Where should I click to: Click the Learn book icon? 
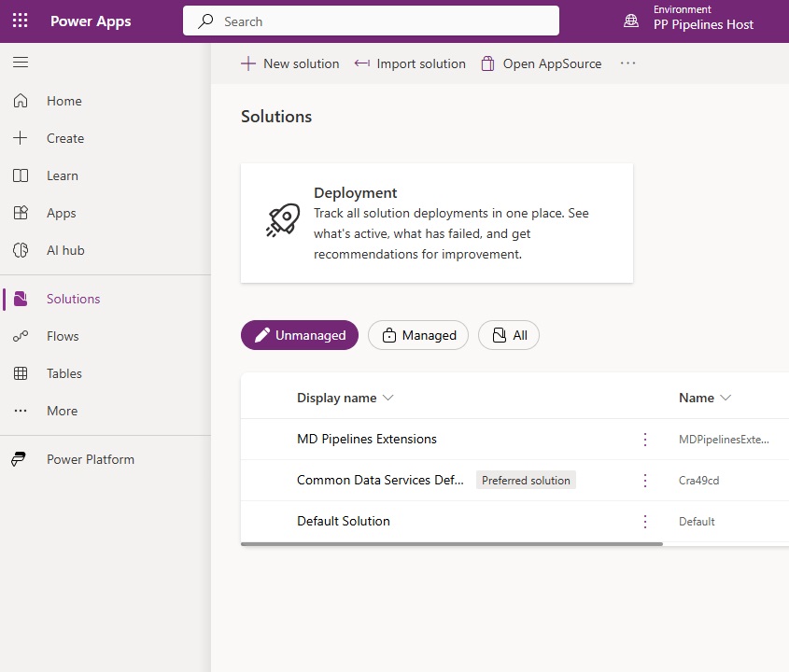pyautogui.click(x=21, y=175)
